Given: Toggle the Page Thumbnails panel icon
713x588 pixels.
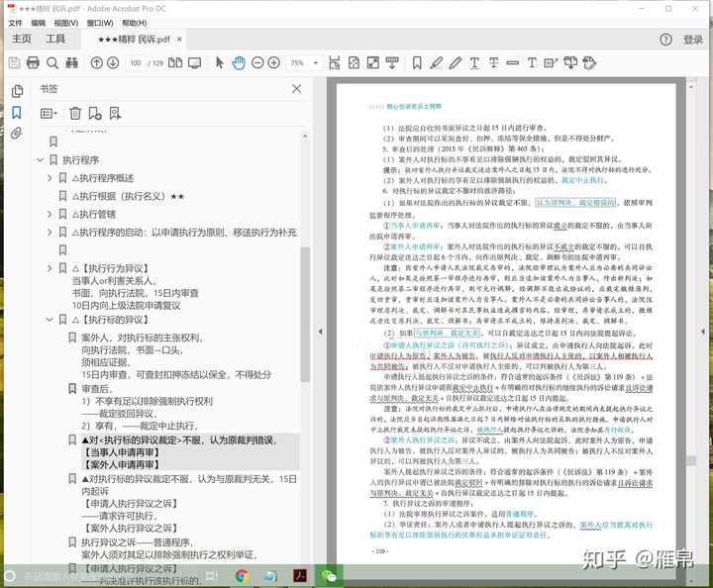Looking at the screenshot, I should click(16, 91).
